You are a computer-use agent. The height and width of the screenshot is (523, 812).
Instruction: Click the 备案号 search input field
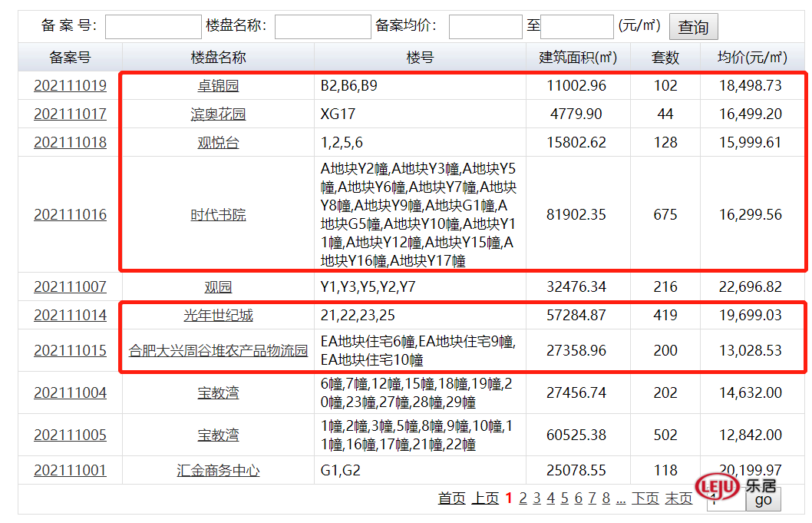(x=153, y=26)
